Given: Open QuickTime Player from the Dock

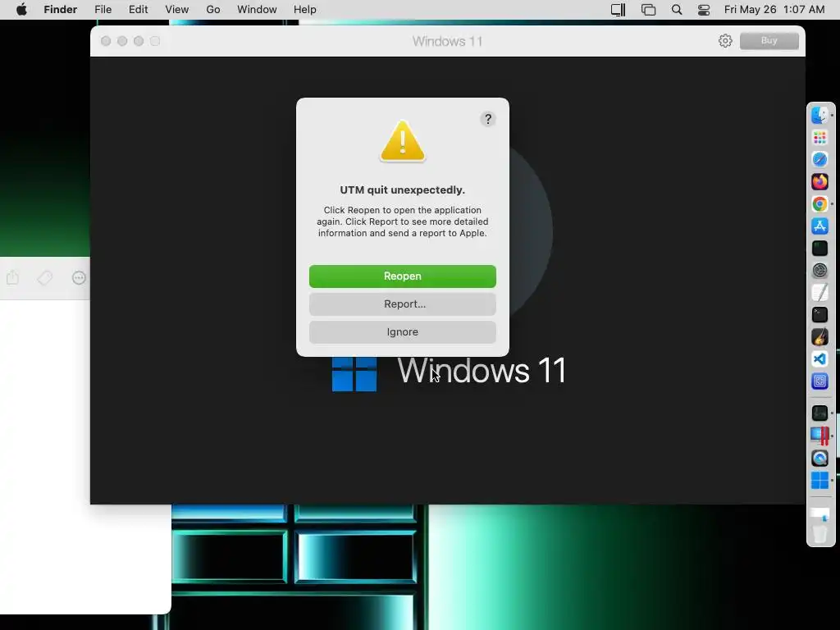Looking at the screenshot, I should 819,458.
